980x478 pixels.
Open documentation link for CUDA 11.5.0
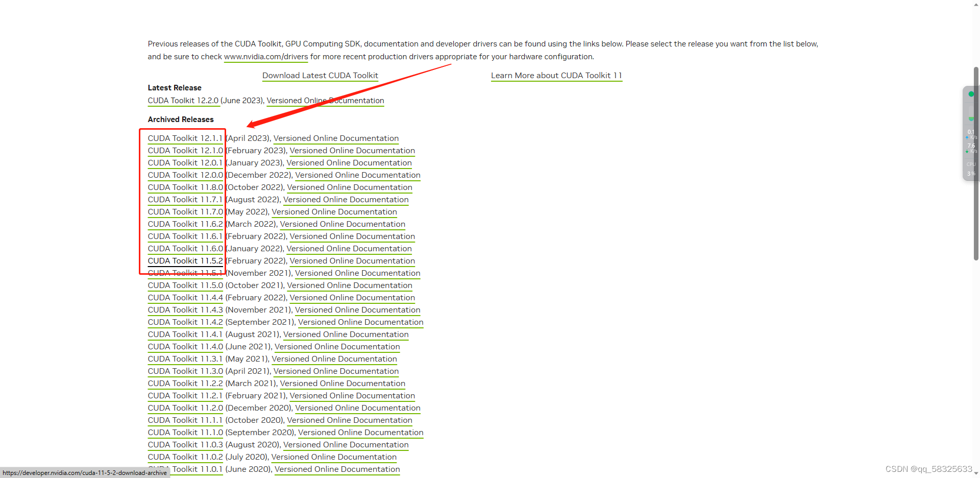(350, 285)
